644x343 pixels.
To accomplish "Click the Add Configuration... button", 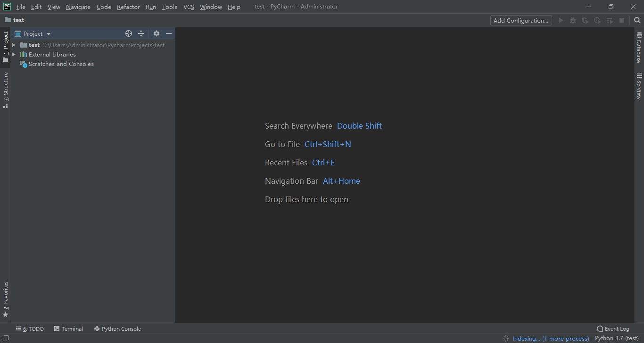I will (521, 20).
